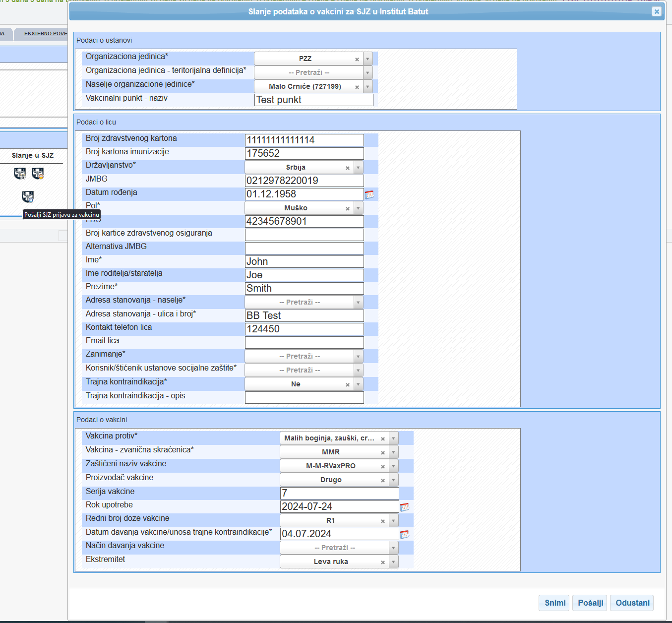
Task: Click the Broj kartona imunizacije field
Action: (305, 153)
